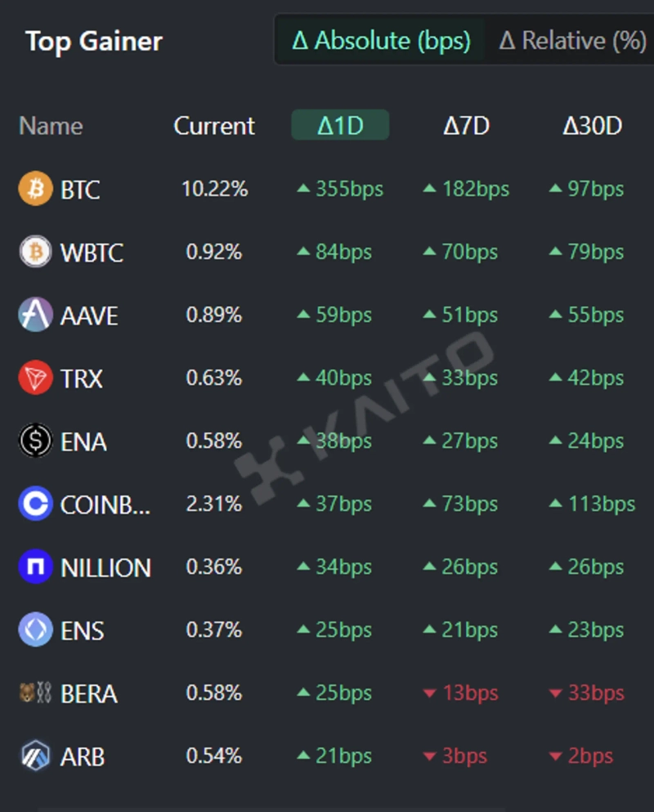Viewport: 654px width, 812px height.
Task: Click the Bitcoin BTC coin icon
Action: coord(35,189)
